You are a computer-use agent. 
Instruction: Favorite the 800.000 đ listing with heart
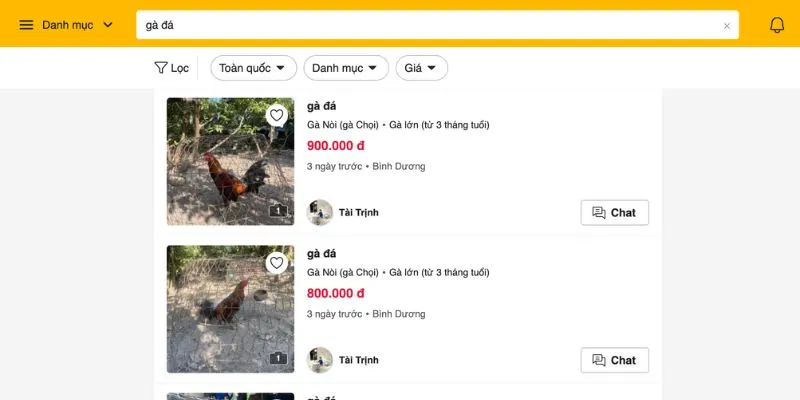[x=277, y=263]
